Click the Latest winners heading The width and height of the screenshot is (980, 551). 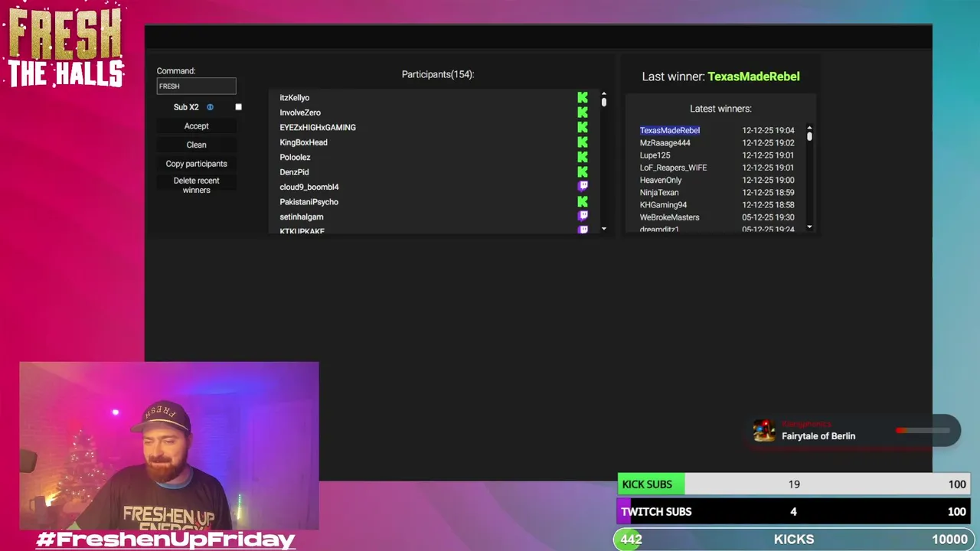pyautogui.click(x=720, y=109)
